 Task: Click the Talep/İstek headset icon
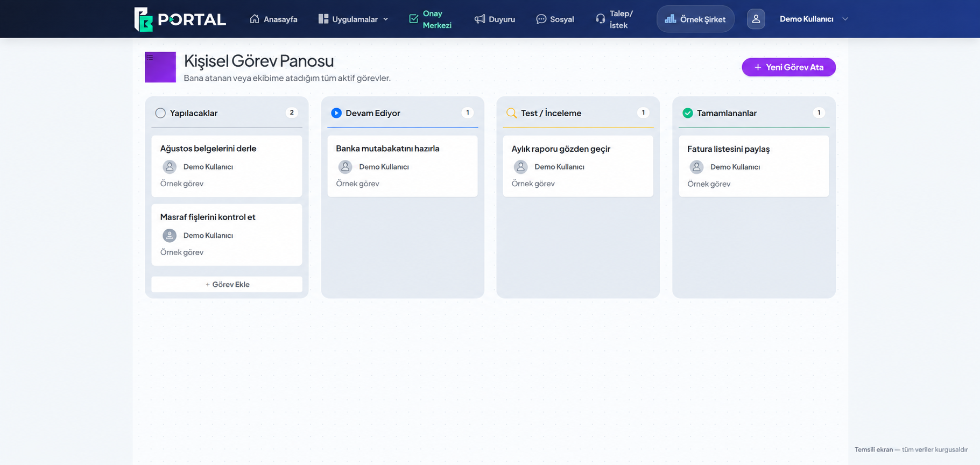click(600, 19)
